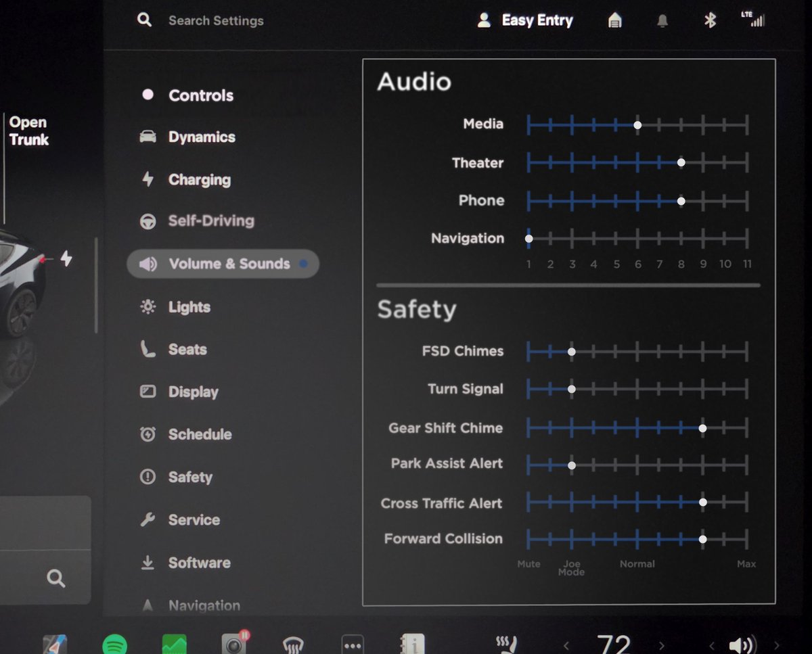
Task: Click the Safety section heading
Action: (417, 310)
